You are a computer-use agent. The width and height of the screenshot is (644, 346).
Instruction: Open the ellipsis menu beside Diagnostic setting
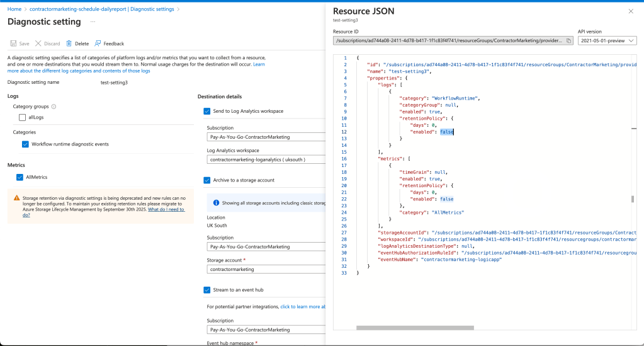[93, 22]
